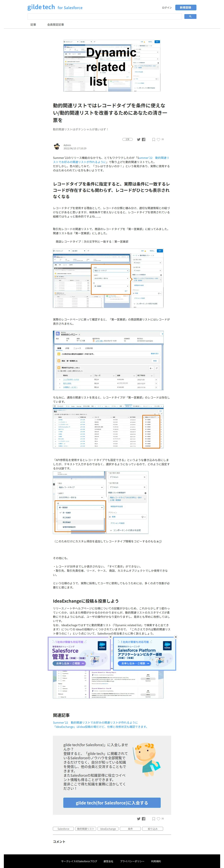Click the 絞り込み tag

[x=153, y=829]
